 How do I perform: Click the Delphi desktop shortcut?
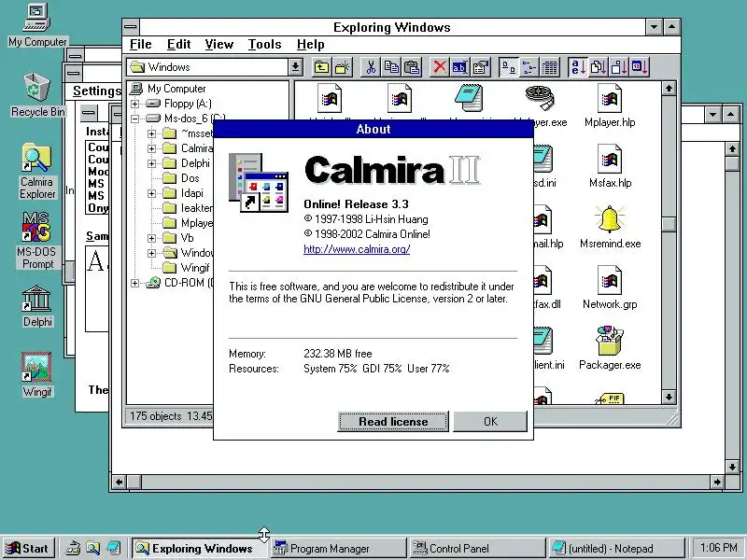(x=37, y=306)
